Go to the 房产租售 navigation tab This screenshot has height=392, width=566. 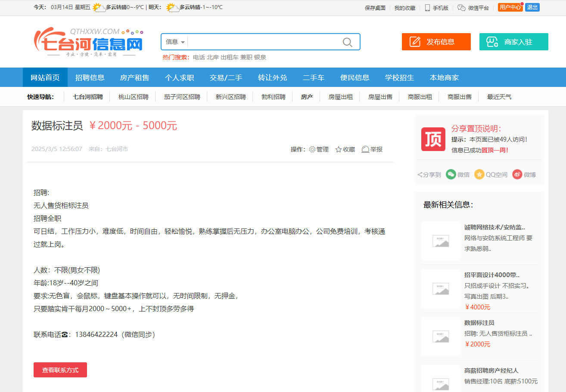(134, 77)
